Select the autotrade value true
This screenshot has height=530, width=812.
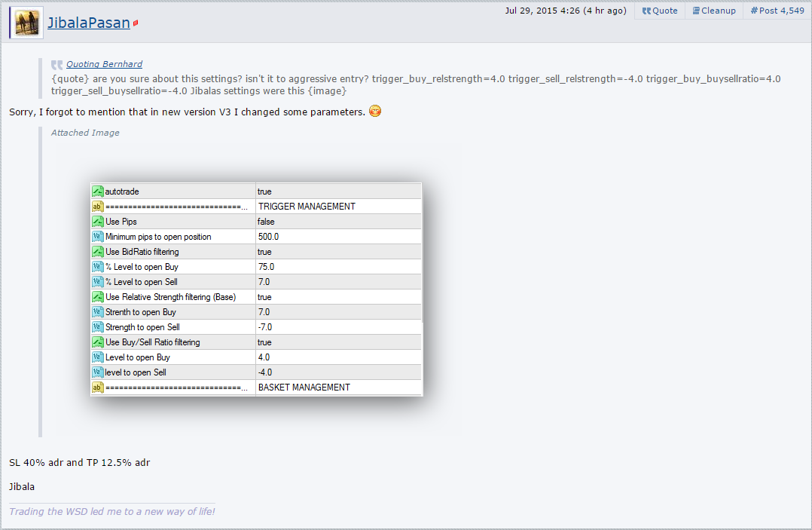tap(339, 191)
